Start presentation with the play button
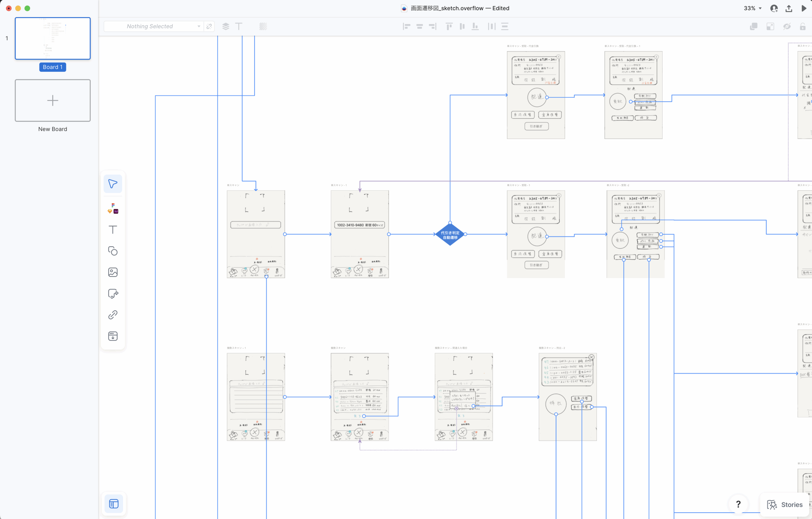 804,8
